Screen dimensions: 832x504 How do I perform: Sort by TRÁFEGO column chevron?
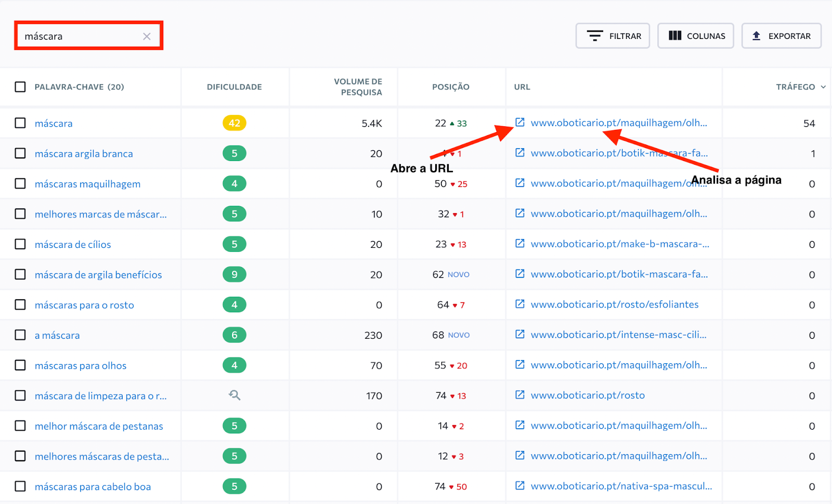coord(823,87)
